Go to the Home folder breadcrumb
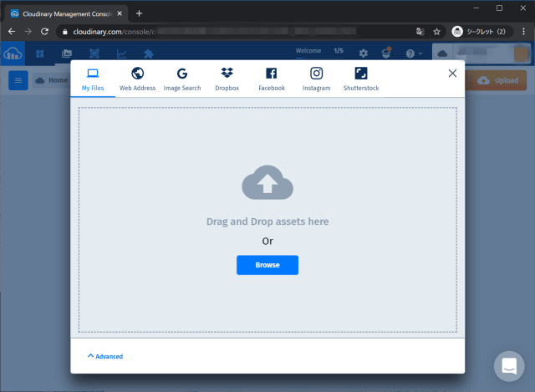Image resolution: width=535 pixels, height=392 pixels. 52,80
